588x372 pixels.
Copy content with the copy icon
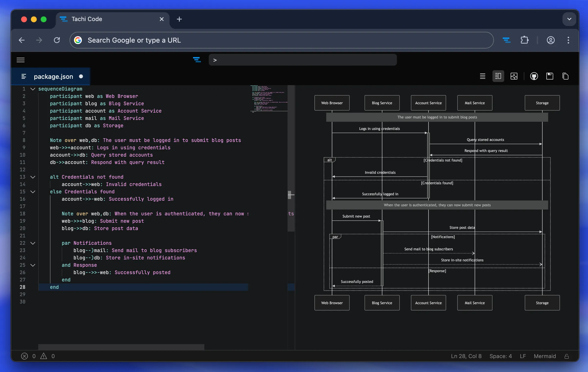tap(565, 76)
